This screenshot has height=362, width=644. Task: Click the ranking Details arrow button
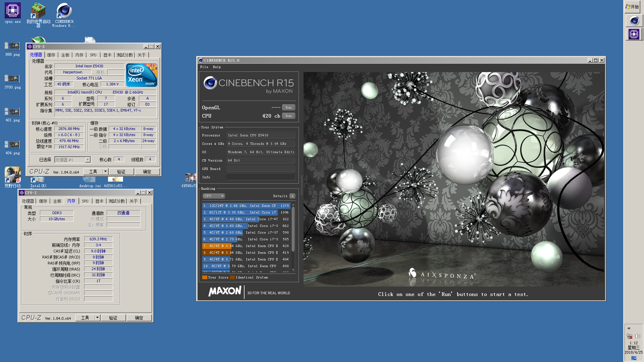pyautogui.click(x=292, y=196)
